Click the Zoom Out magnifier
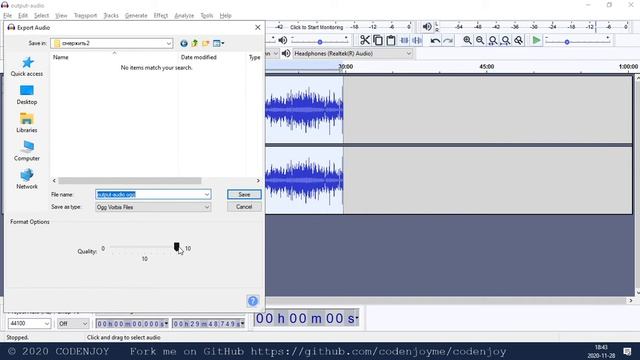 pyautogui.click(x=480, y=40)
